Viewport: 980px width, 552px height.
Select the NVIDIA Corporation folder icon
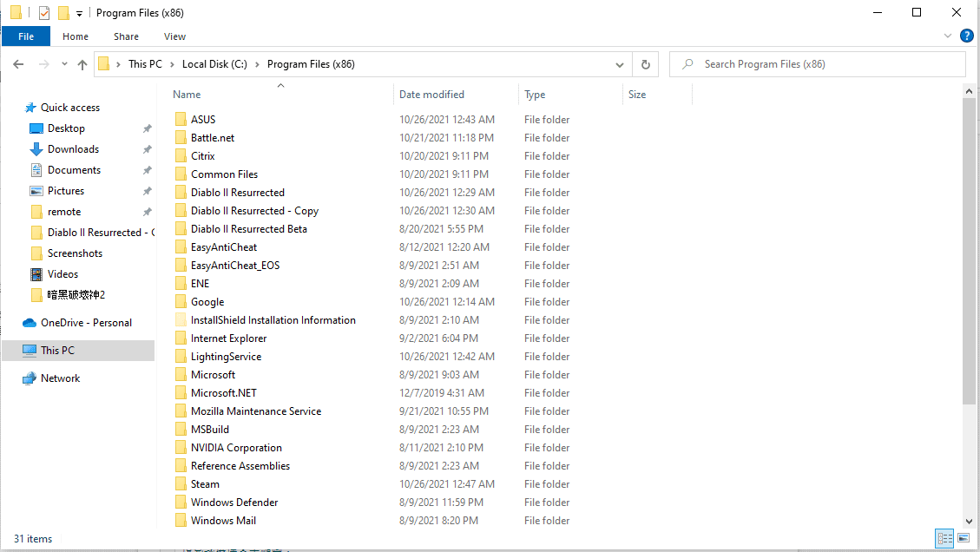[181, 448]
